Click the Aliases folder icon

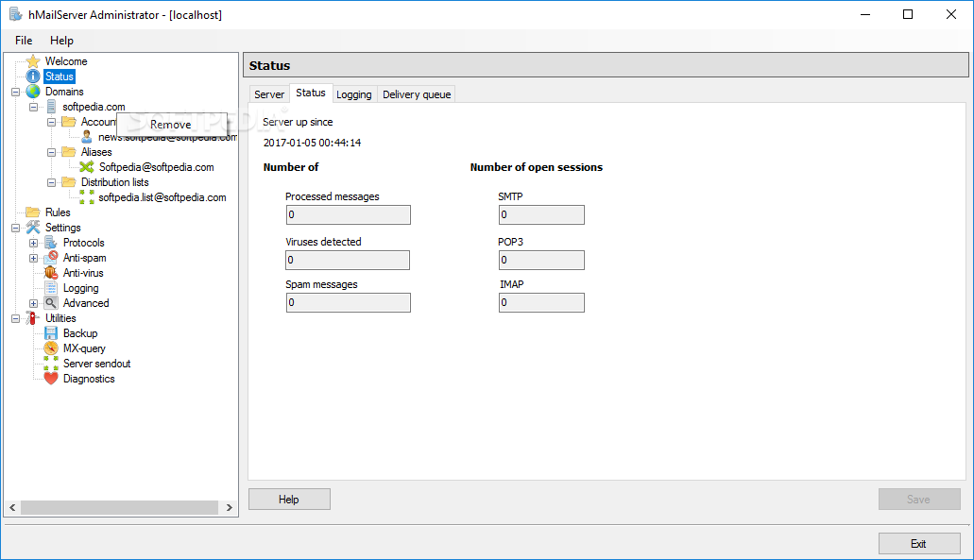coord(69,152)
